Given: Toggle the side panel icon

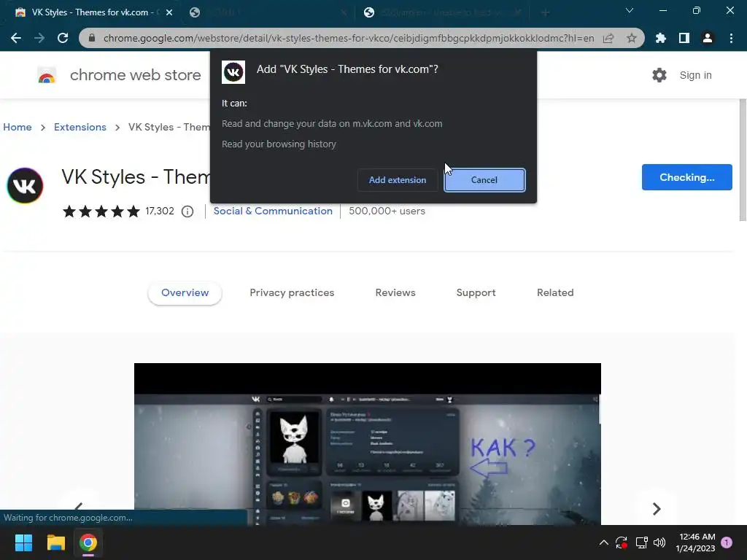Looking at the screenshot, I should [684, 38].
